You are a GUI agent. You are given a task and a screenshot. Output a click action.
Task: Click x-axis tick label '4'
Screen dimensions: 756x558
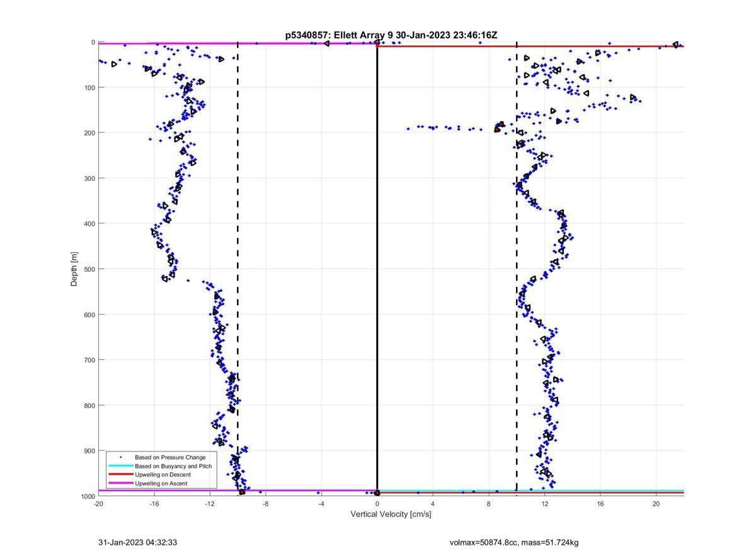(433, 504)
